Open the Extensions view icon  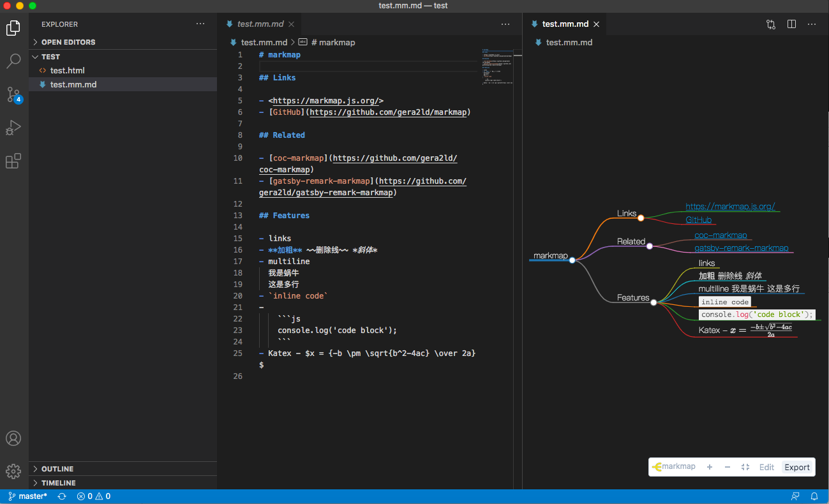point(13,161)
